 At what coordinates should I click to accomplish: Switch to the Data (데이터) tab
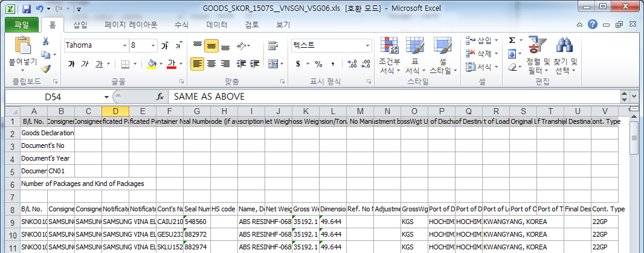coord(217,25)
